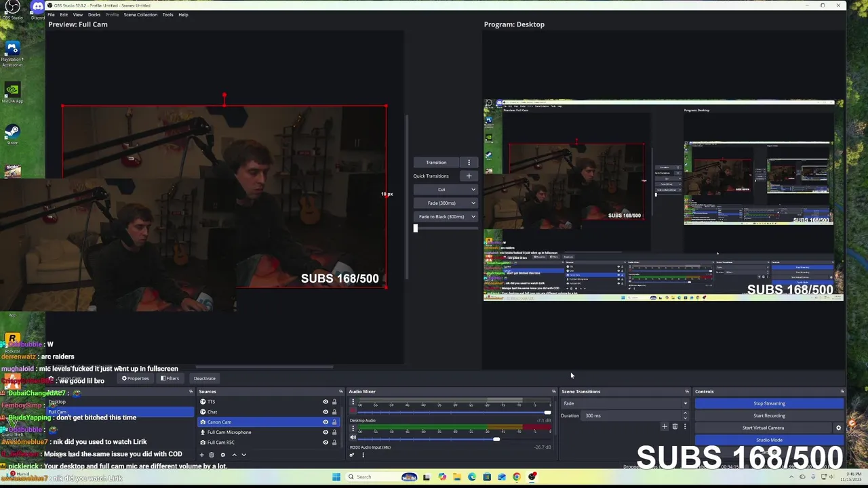Add a configurable scene transition
Viewport: 868px width, 488px height.
click(665, 427)
